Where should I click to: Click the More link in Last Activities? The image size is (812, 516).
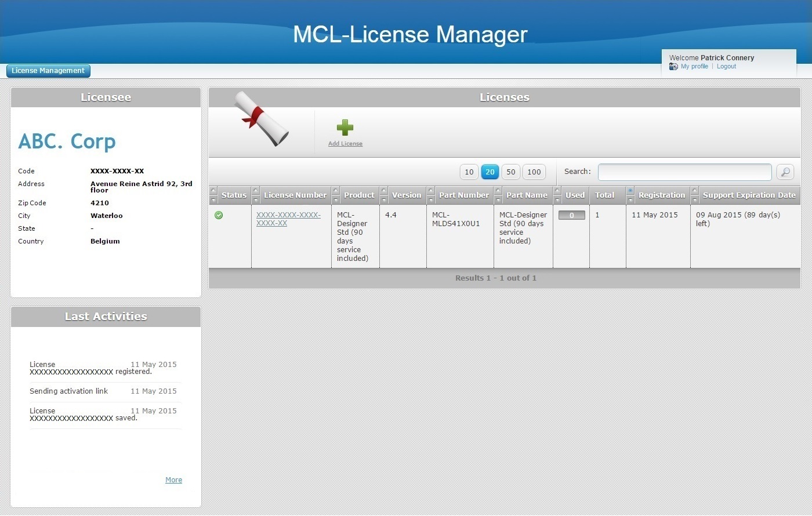[173, 480]
